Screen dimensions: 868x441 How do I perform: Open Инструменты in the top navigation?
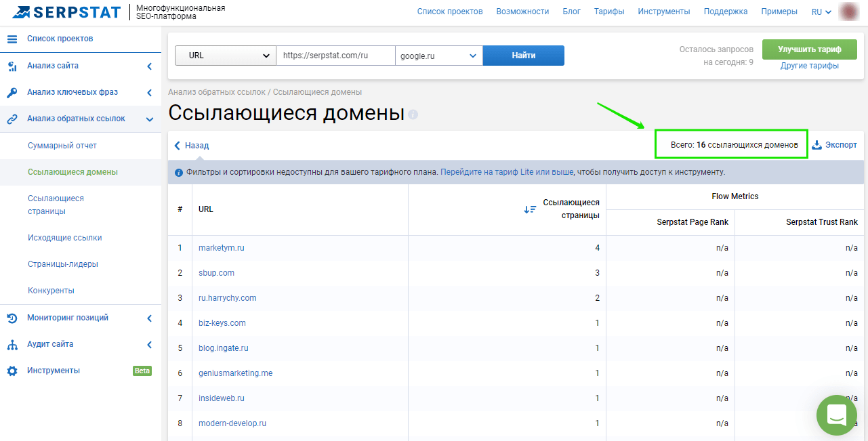click(664, 12)
